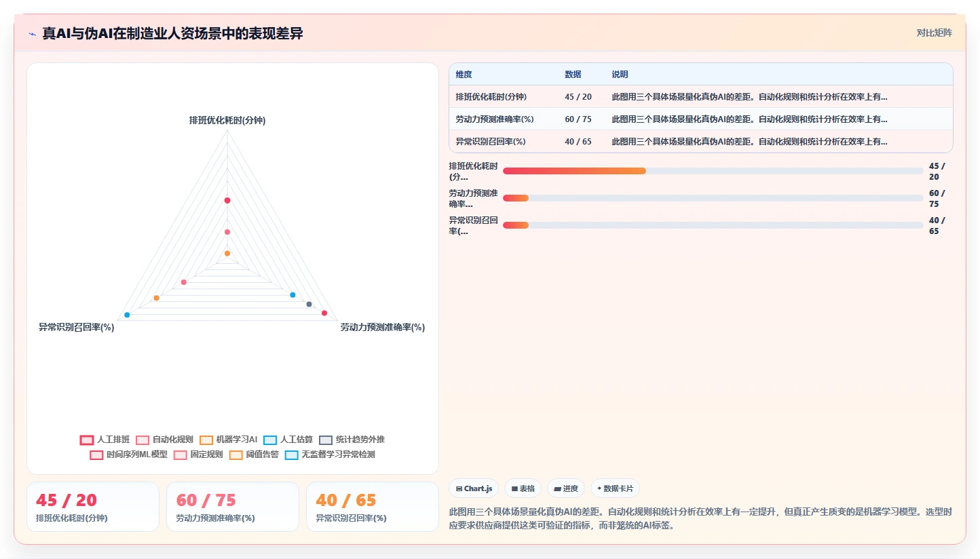Screen dimensions: 980x559
Task: Click the 60 / 75 value beside the progress bar
Action: [x=937, y=198]
